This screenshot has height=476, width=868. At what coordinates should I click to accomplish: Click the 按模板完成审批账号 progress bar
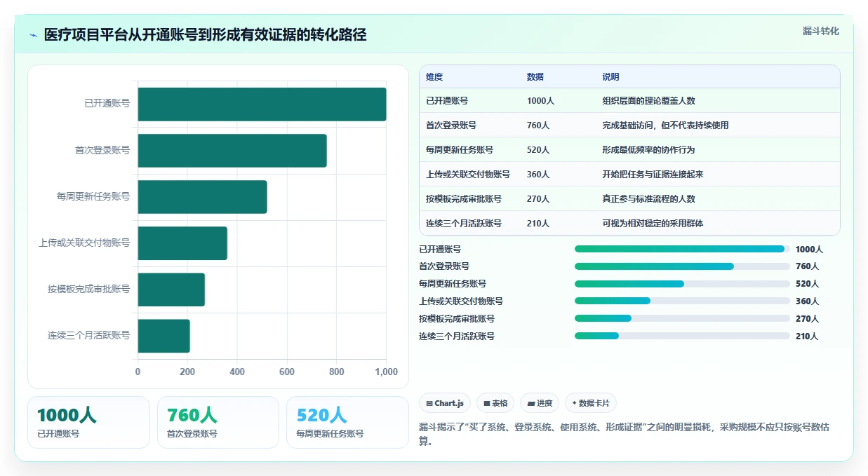point(682,318)
